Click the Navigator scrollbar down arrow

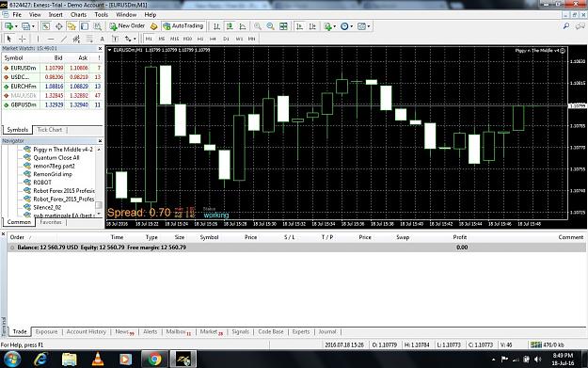coord(99,215)
